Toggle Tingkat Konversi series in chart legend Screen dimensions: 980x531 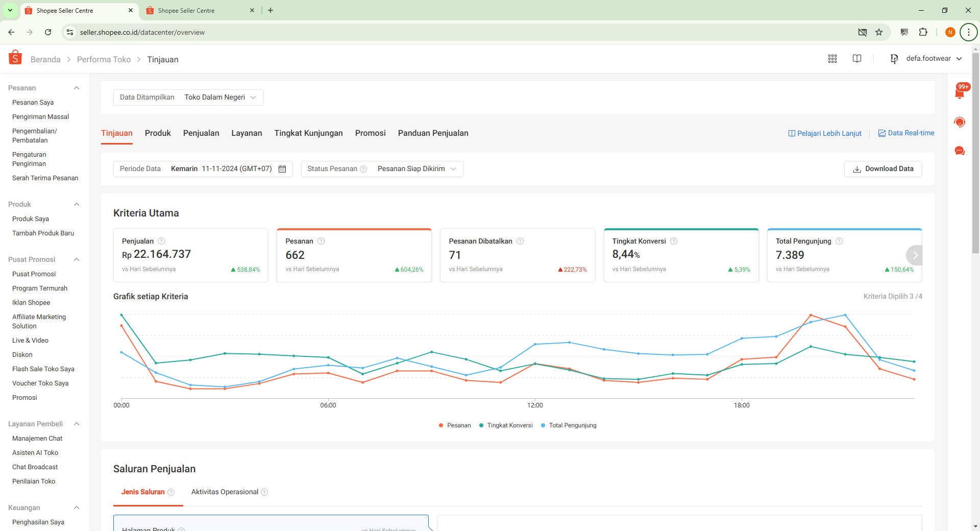[x=506, y=425]
